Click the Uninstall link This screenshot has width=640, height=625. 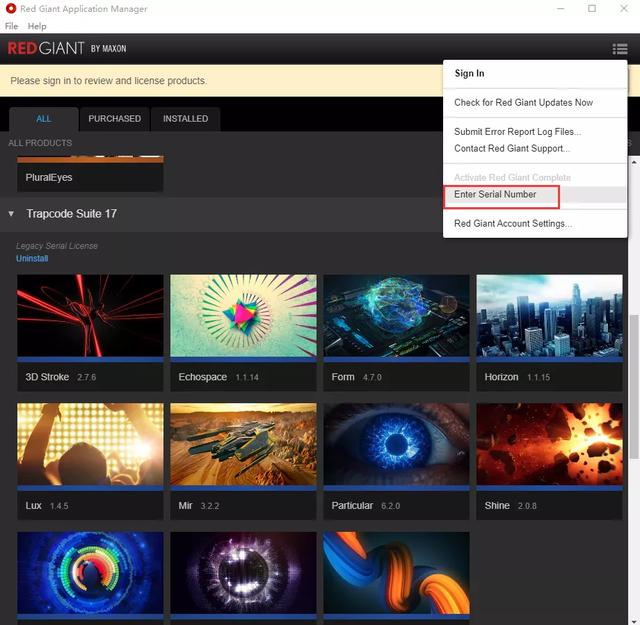(32, 258)
